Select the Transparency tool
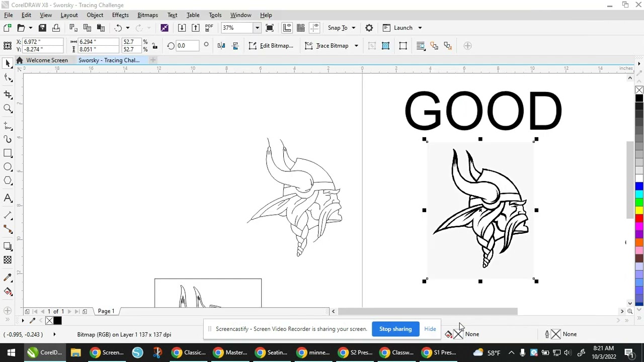Screen dimensions: 644x362 coord(8,260)
